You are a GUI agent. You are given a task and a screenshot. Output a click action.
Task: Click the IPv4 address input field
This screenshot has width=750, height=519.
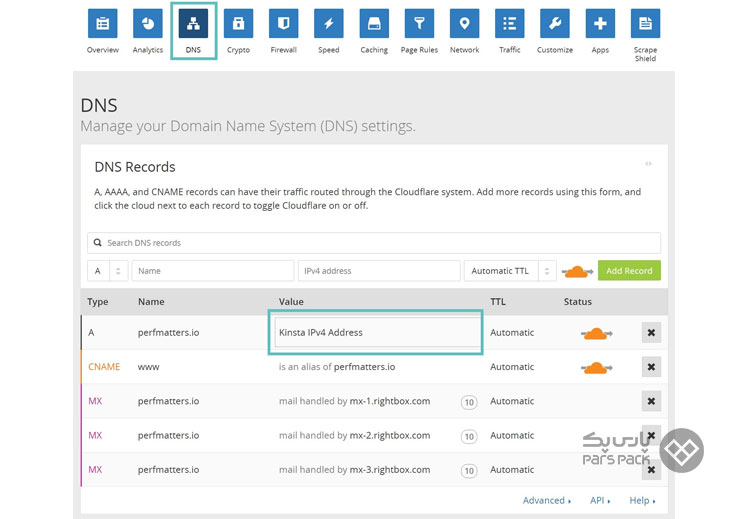point(379,271)
